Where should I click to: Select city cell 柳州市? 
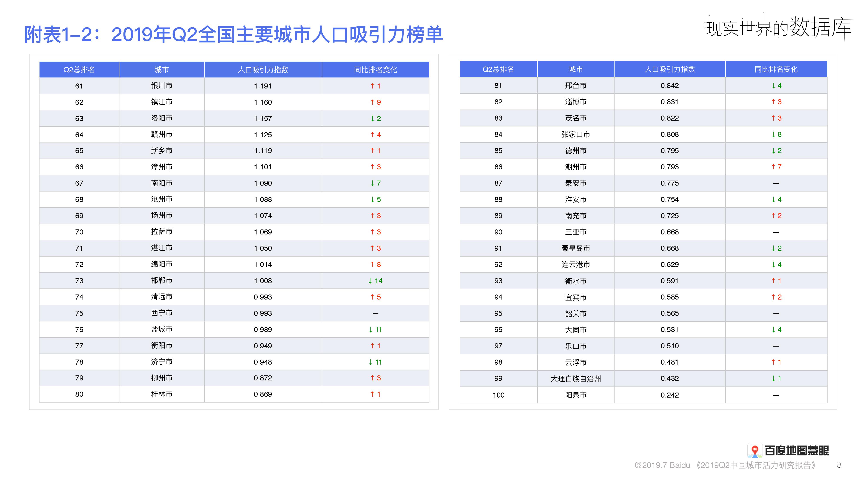click(x=162, y=378)
